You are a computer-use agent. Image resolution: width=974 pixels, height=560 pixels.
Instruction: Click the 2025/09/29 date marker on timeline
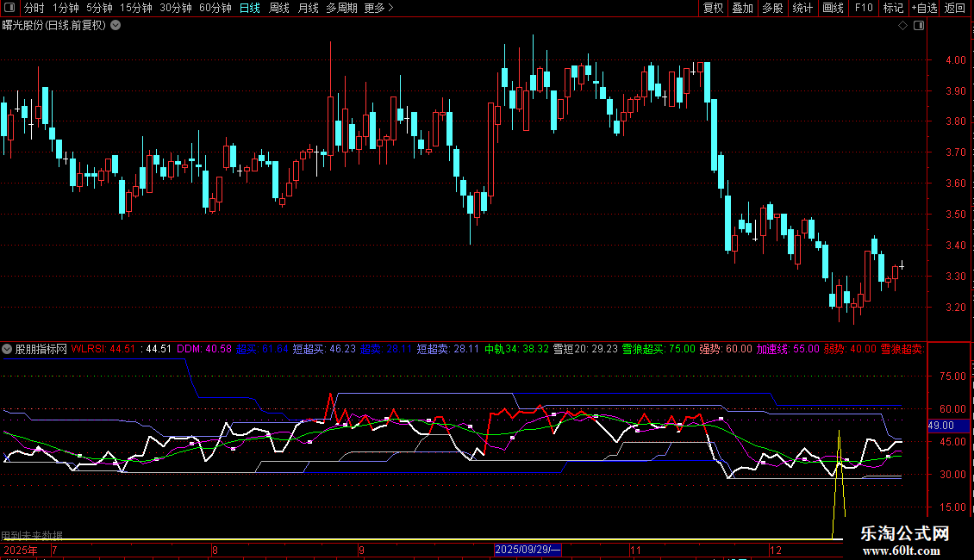[527, 550]
